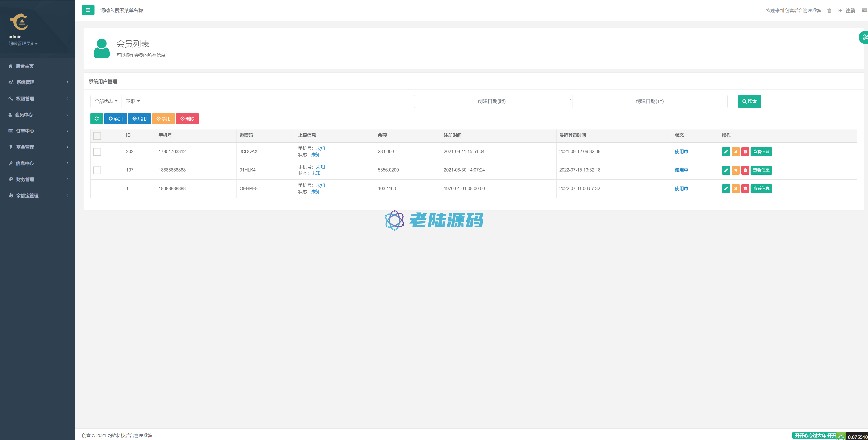Click the green 搜索 search button
Screen dimensions: 868x440
(x=749, y=101)
